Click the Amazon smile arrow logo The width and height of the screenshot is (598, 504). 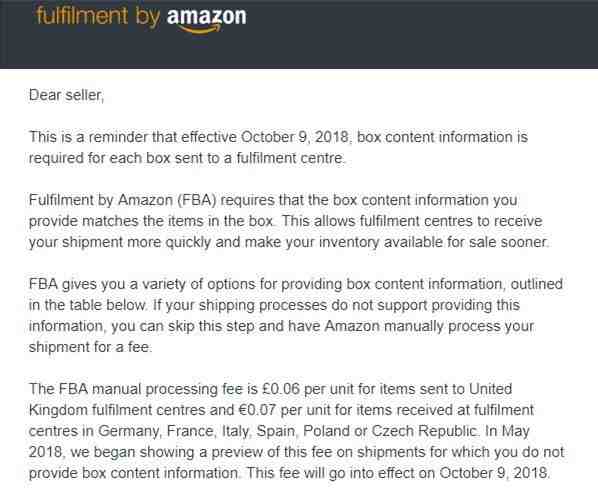[x=200, y=29]
